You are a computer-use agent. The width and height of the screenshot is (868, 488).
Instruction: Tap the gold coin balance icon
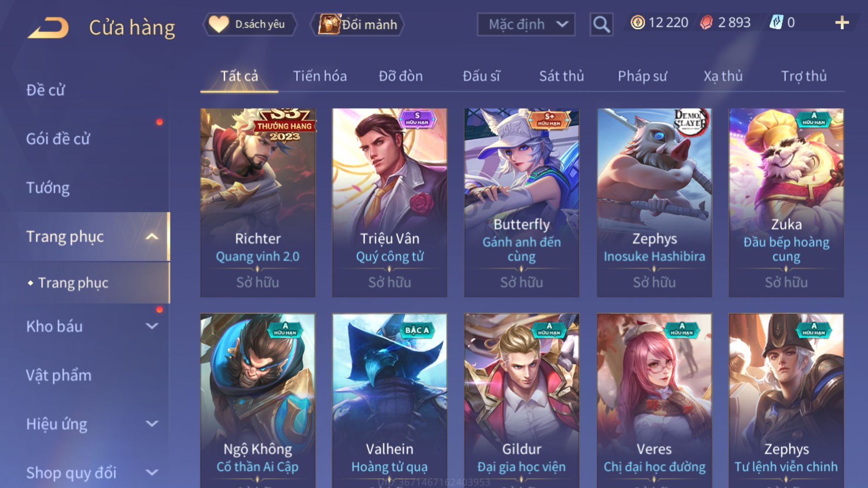[637, 23]
